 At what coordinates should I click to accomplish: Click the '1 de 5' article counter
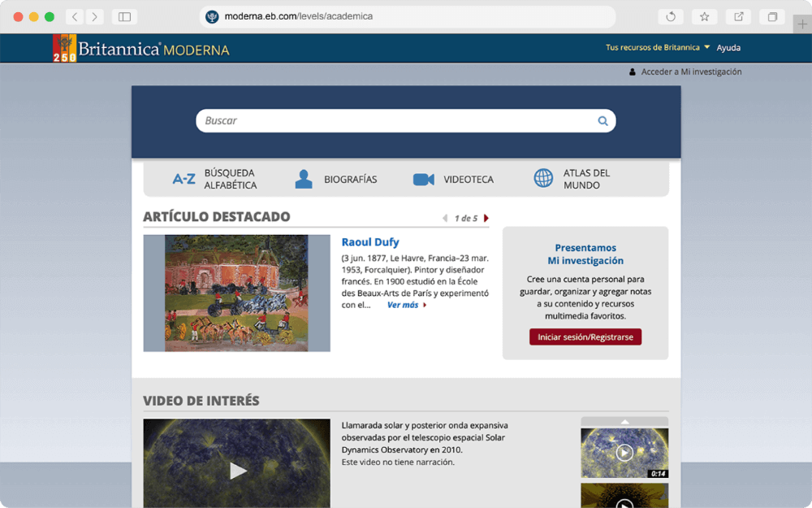466,218
